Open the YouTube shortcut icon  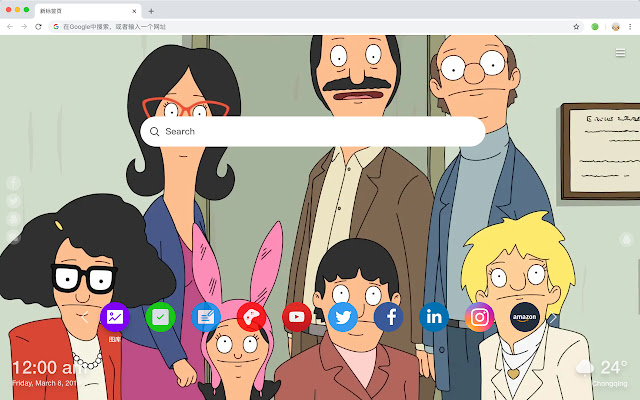(296, 317)
